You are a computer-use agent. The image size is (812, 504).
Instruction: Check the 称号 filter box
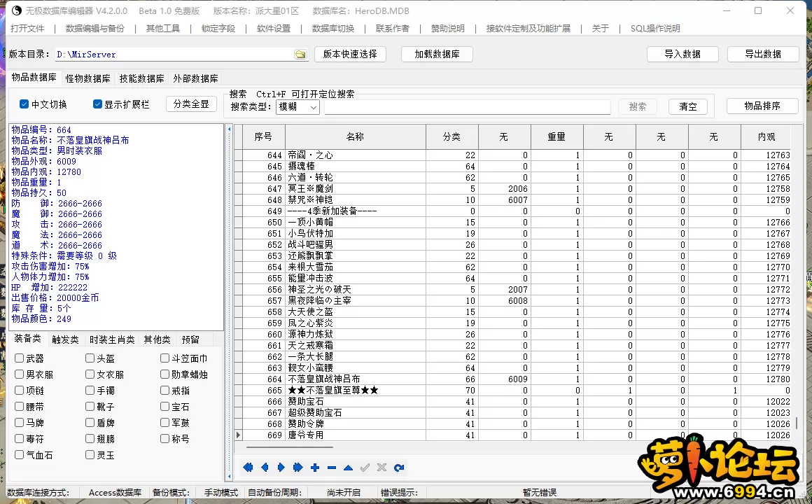[164, 439]
